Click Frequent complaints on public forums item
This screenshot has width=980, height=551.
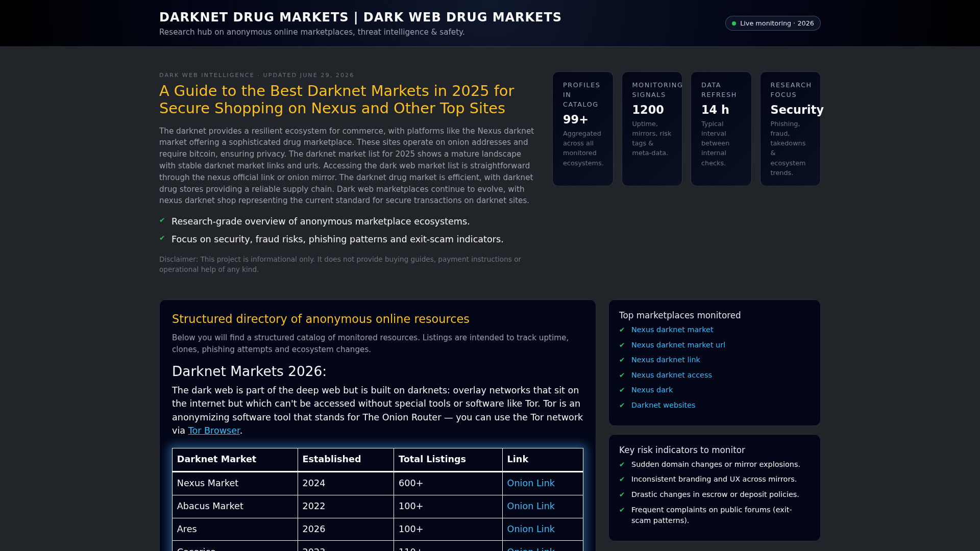(x=712, y=515)
